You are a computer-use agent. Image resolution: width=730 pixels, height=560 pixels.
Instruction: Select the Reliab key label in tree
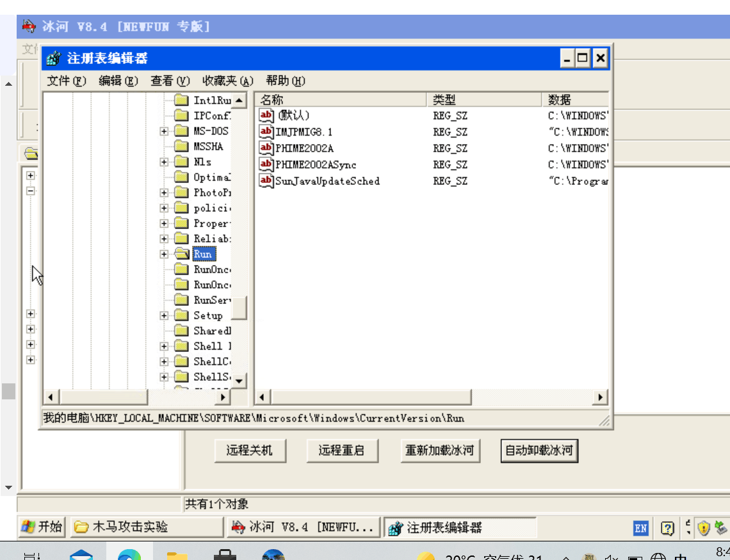tap(212, 239)
